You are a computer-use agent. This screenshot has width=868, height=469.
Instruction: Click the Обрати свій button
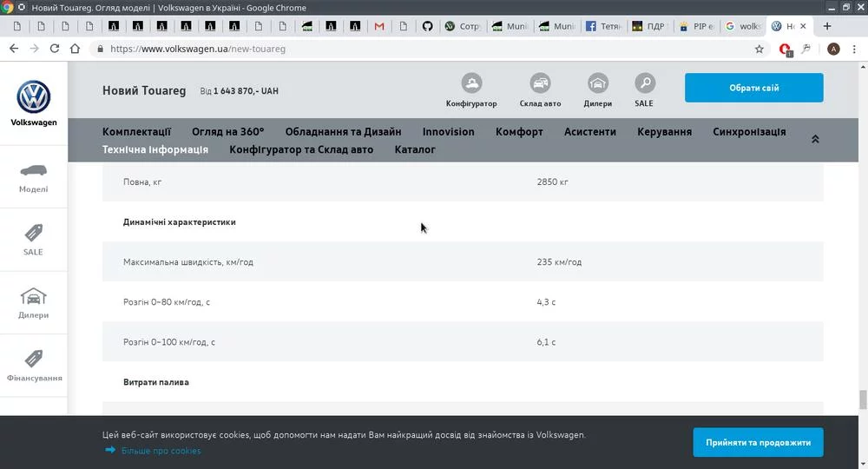point(754,88)
